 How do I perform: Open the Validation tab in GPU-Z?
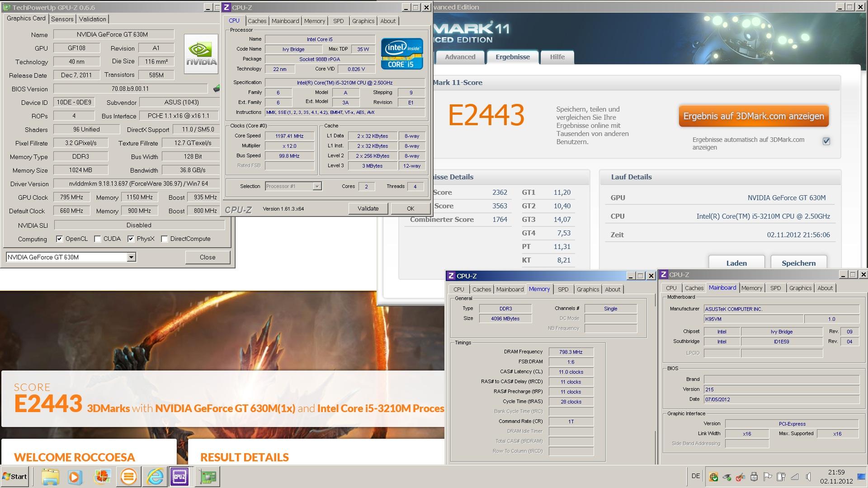click(x=92, y=19)
